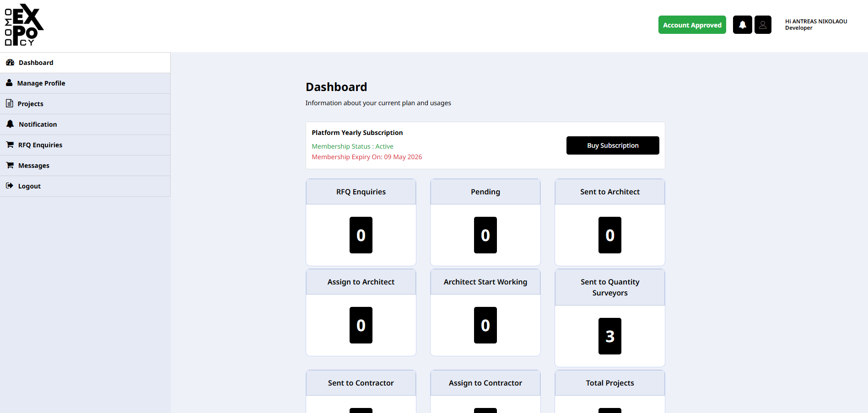868x413 pixels.
Task: Click the Account Approved button
Action: point(692,25)
